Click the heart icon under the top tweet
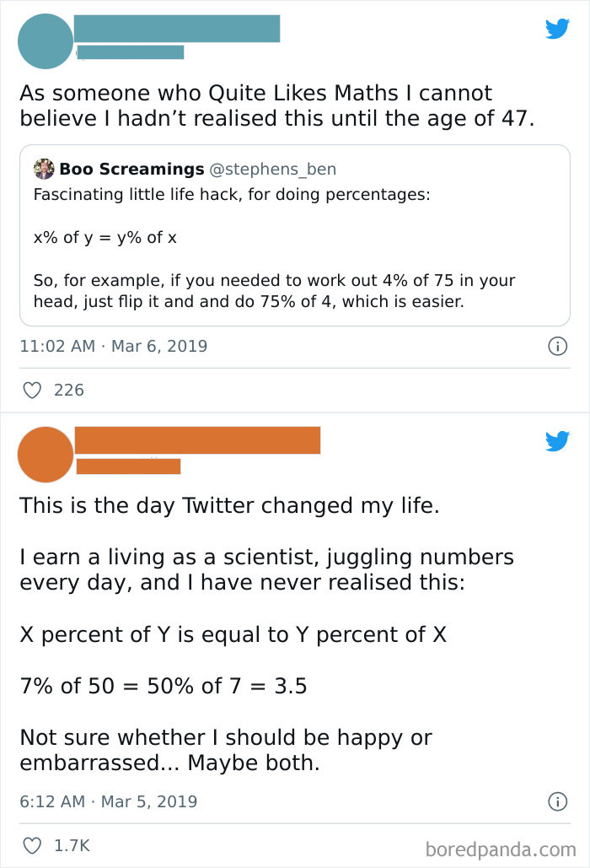Screen dimensions: 590x868 click(33, 390)
